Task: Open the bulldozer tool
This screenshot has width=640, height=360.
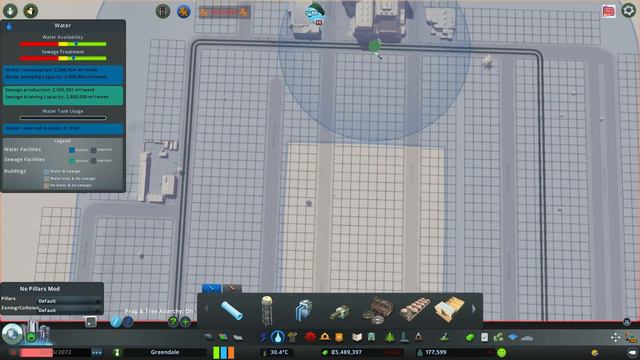Action: pyautogui.click(x=631, y=338)
